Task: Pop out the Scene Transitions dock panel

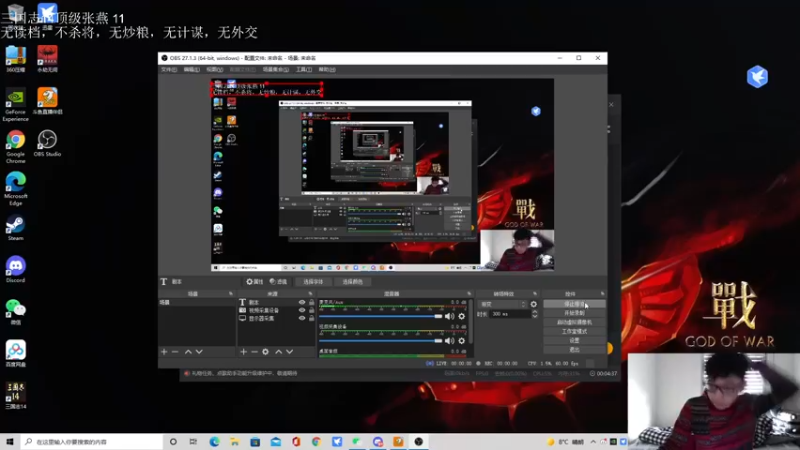Action: pyautogui.click(x=535, y=294)
